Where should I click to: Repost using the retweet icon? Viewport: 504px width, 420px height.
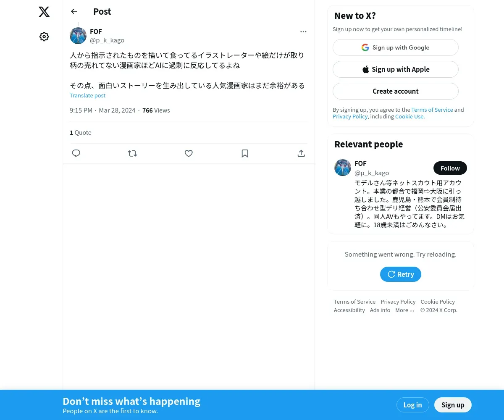coord(132,153)
